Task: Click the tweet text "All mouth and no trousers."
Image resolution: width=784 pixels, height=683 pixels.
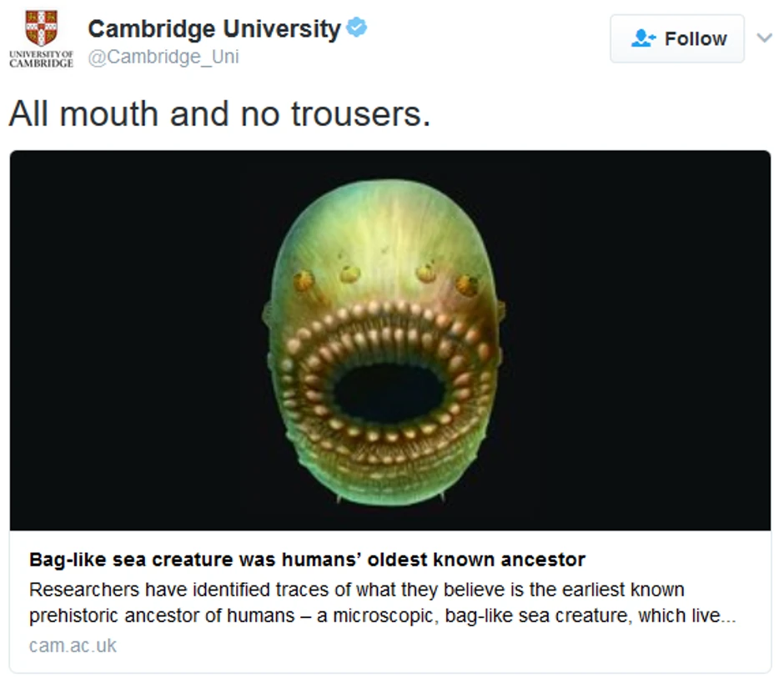Action: pos(219,114)
